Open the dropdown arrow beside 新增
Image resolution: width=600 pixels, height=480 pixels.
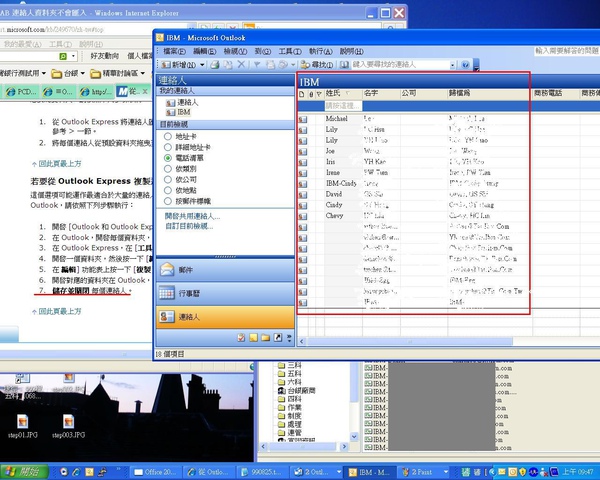202,65
